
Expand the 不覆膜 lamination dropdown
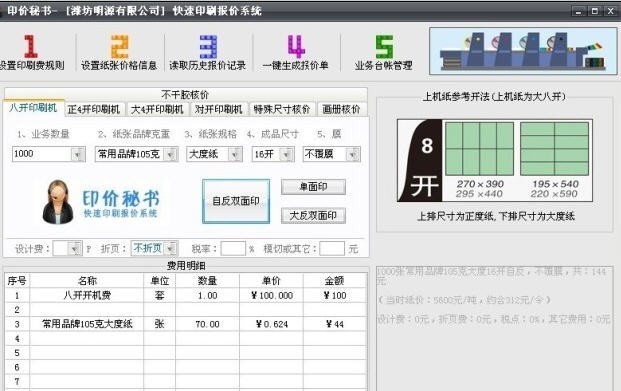tap(352, 154)
